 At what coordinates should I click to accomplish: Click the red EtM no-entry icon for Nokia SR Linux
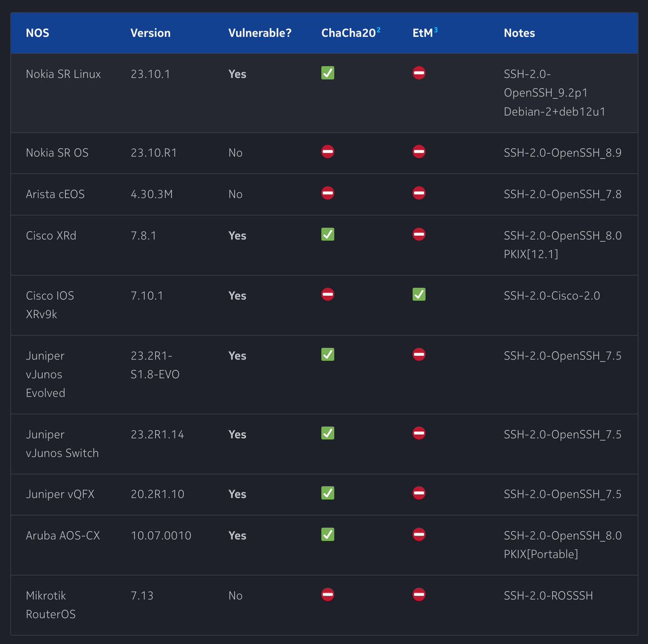419,73
